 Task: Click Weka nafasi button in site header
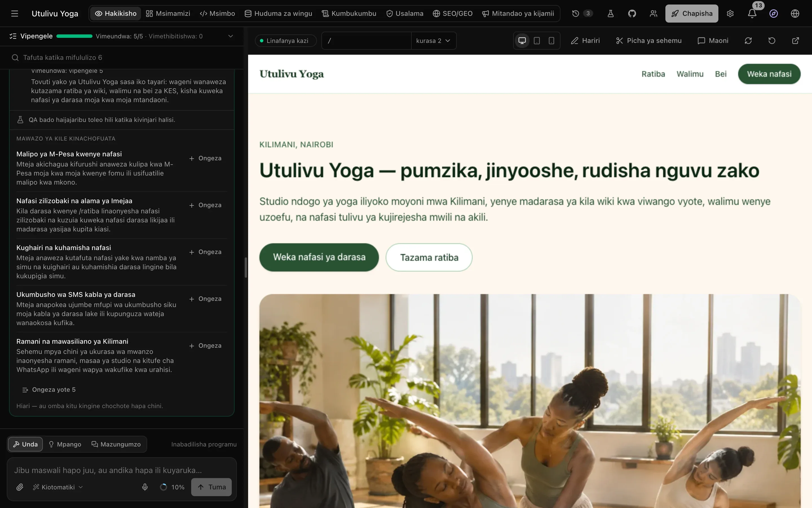769,74
